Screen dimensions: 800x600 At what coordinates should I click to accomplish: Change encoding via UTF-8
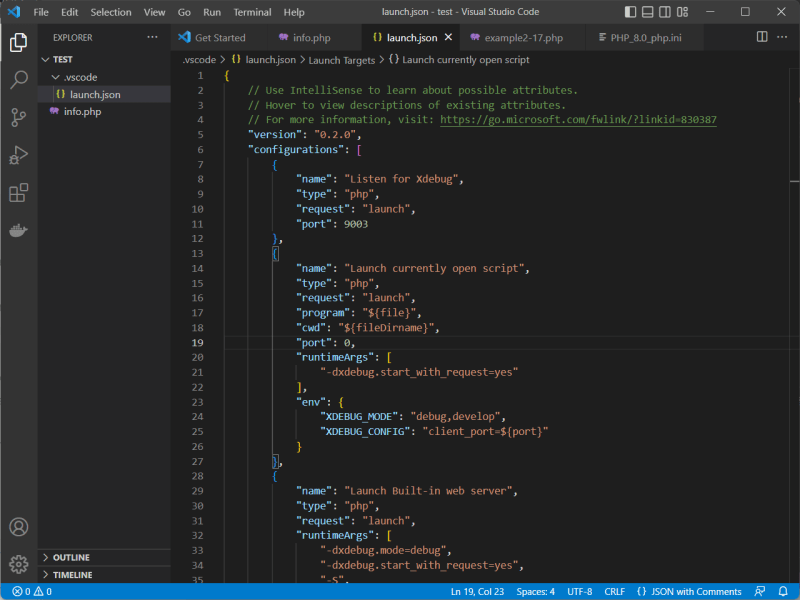[x=580, y=591]
